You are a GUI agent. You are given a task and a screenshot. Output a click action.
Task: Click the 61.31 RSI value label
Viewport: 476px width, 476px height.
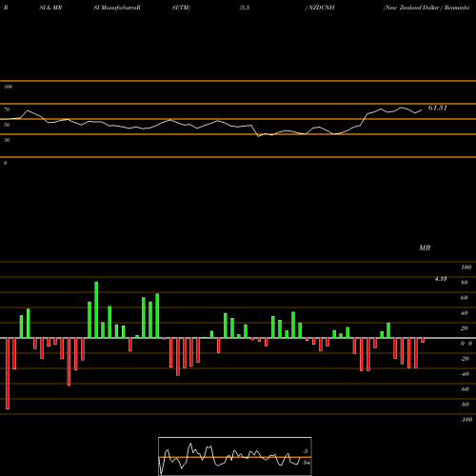tap(438, 108)
